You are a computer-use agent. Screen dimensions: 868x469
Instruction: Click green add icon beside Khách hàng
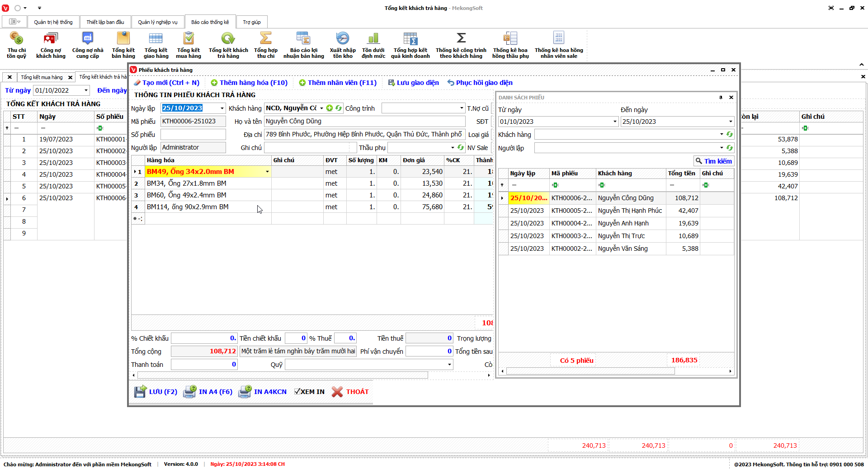click(x=330, y=108)
